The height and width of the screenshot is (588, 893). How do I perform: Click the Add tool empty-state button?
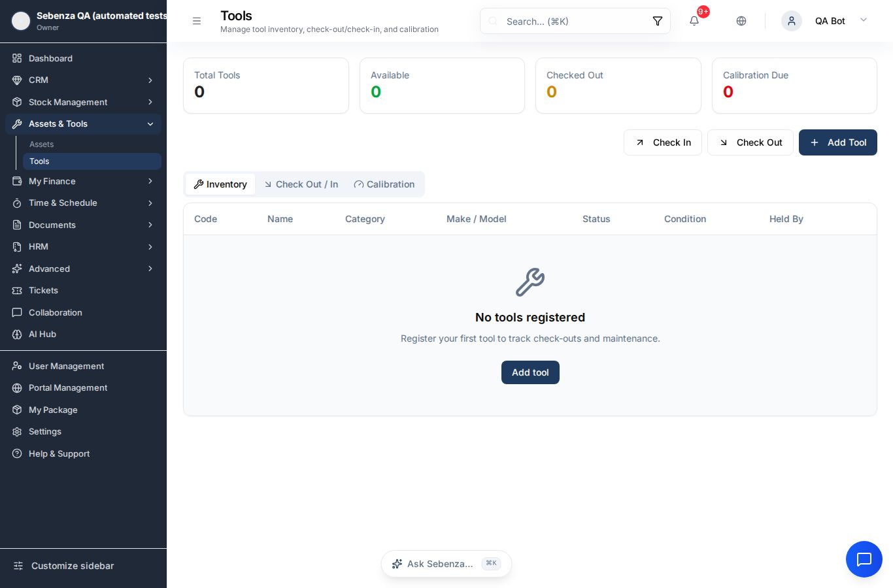coord(530,372)
